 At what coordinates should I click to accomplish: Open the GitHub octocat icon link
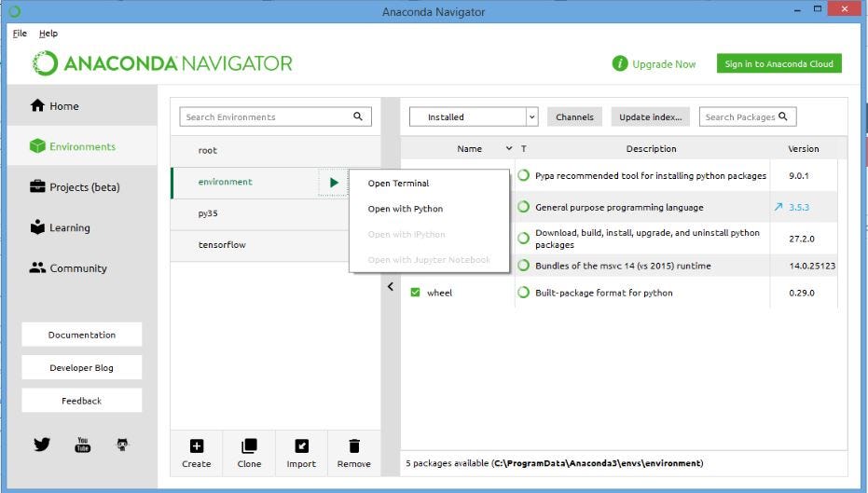122,445
